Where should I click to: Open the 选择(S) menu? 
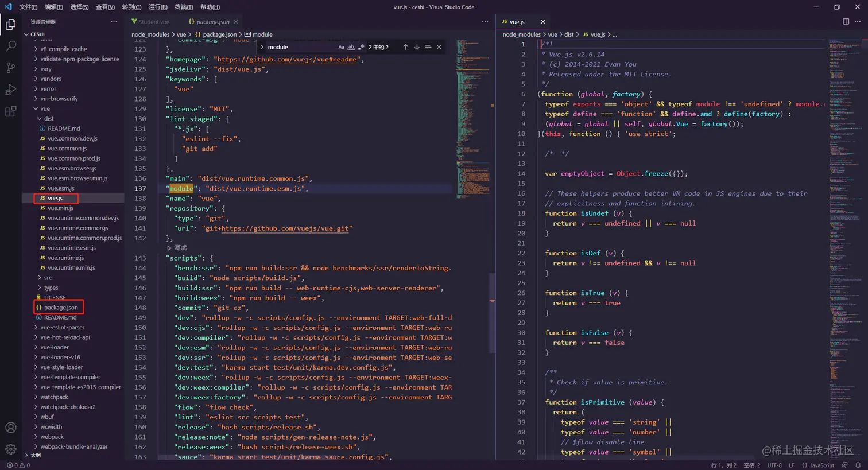click(79, 7)
